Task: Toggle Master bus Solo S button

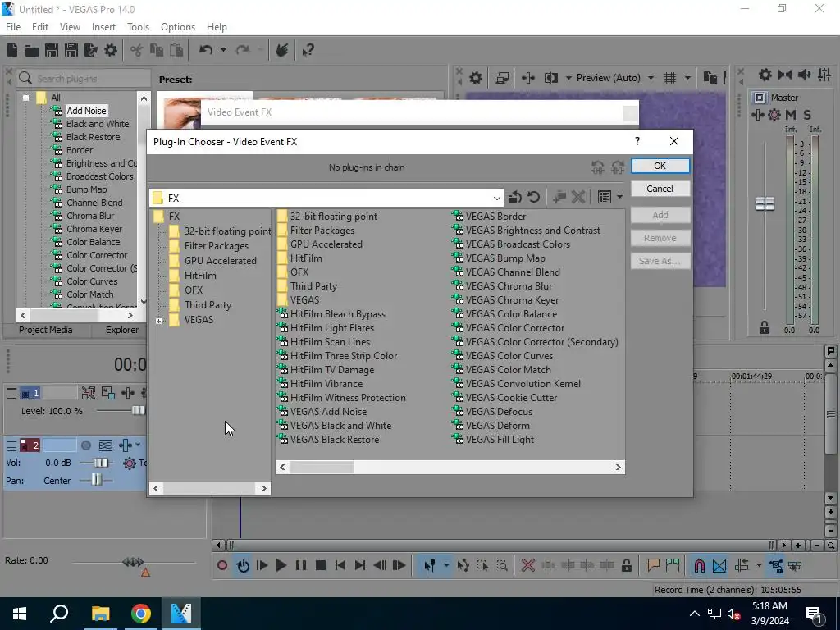Action: 807,115
